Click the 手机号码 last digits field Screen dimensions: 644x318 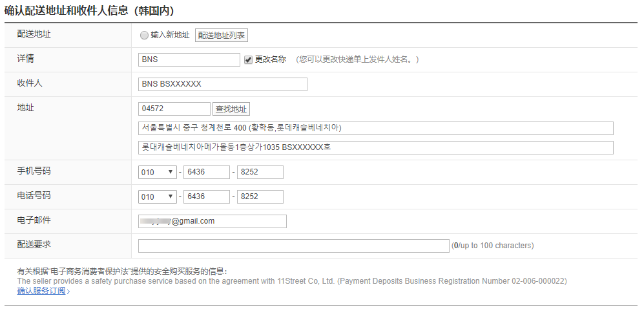click(260, 172)
